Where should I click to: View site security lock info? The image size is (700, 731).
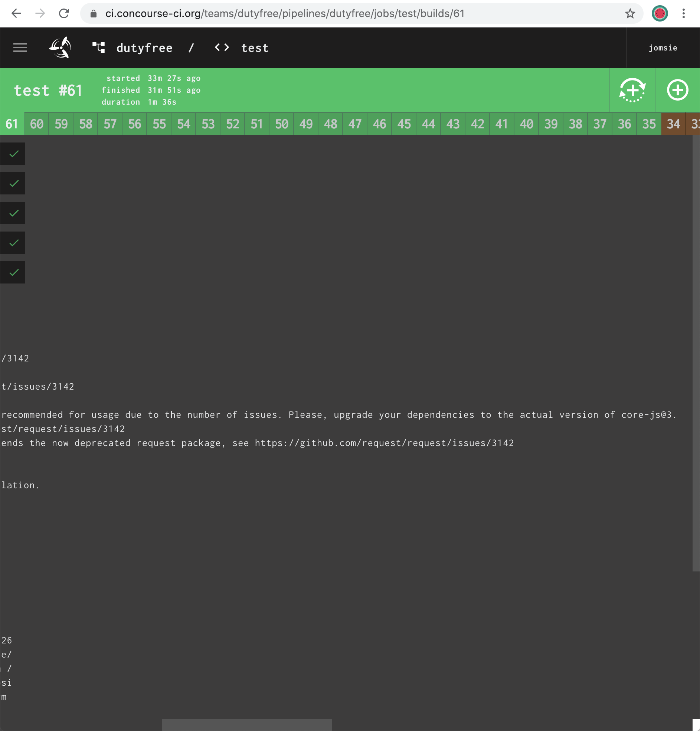(x=94, y=14)
